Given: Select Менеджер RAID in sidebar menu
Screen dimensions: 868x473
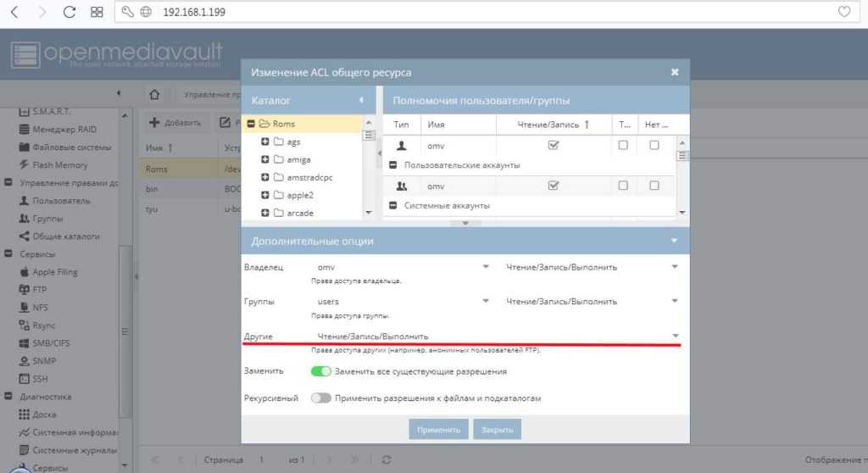Looking at the screenshot, I should (64, 129).
